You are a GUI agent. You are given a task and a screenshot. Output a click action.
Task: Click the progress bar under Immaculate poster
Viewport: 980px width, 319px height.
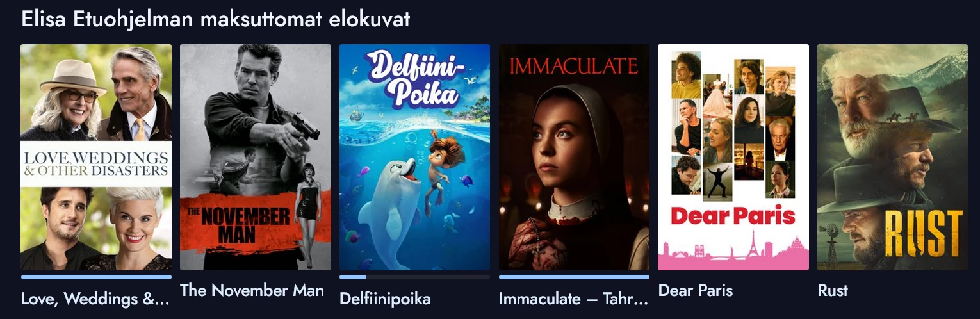pyautogui.click(x=574, y=277)
